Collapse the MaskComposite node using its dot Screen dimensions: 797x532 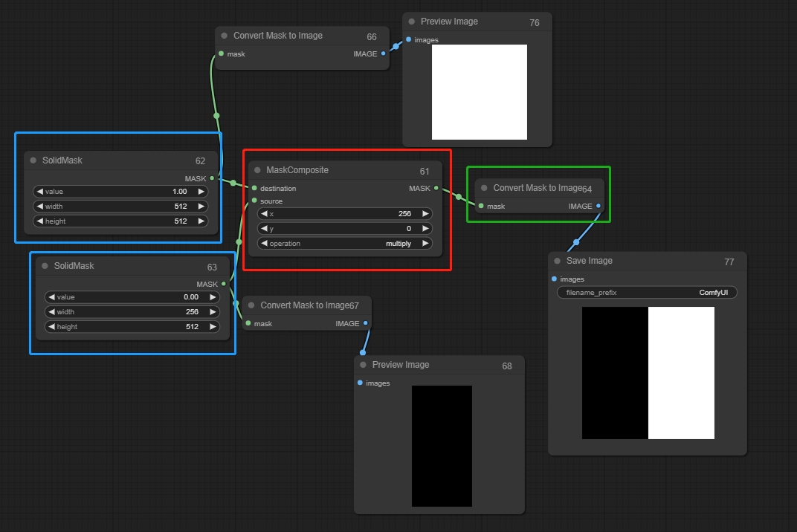click(x=257, y=170)
